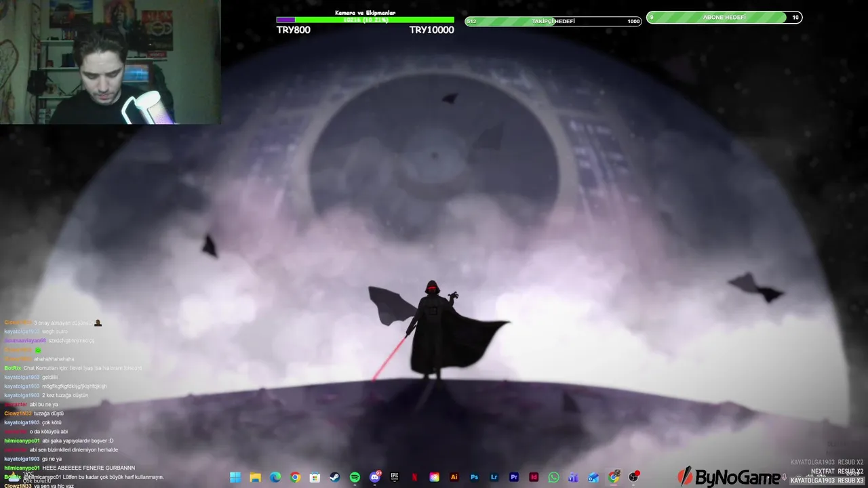This screenshot has width=868, height=488.
Task: Click chat message 'çok kötü'
Action: 52,422
